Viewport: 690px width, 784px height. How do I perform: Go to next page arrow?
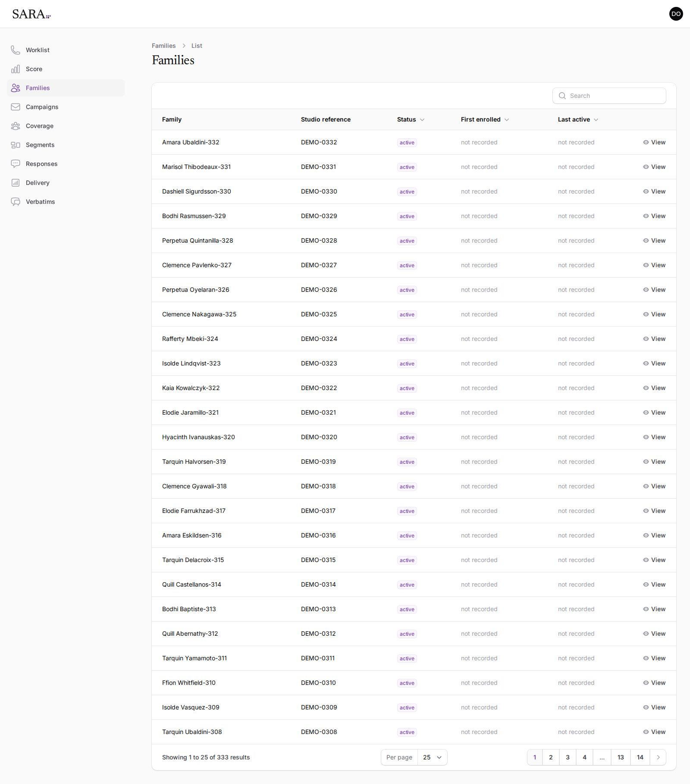[x=658, y=757]
